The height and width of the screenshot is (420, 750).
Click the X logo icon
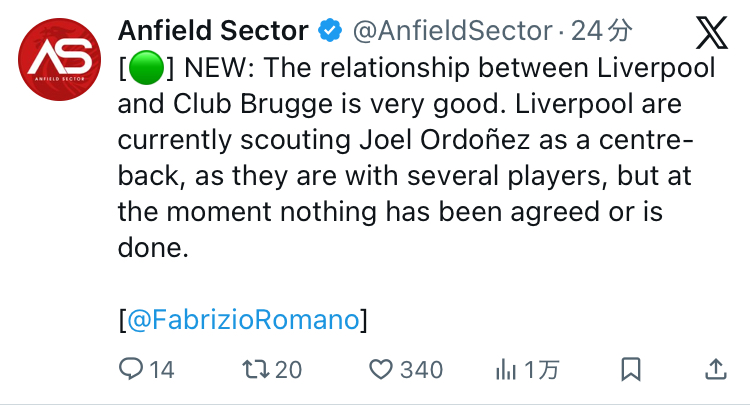tap(711, 34)
